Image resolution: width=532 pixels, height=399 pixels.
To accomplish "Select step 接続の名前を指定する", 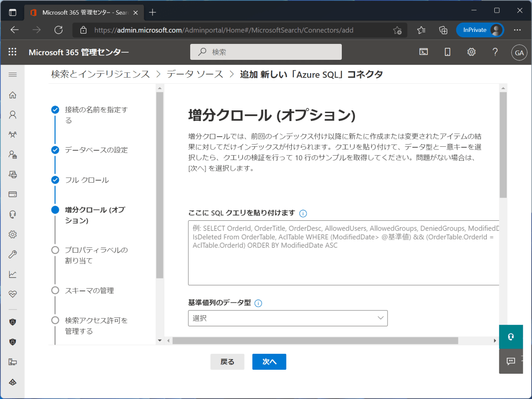I will point(95,115).
